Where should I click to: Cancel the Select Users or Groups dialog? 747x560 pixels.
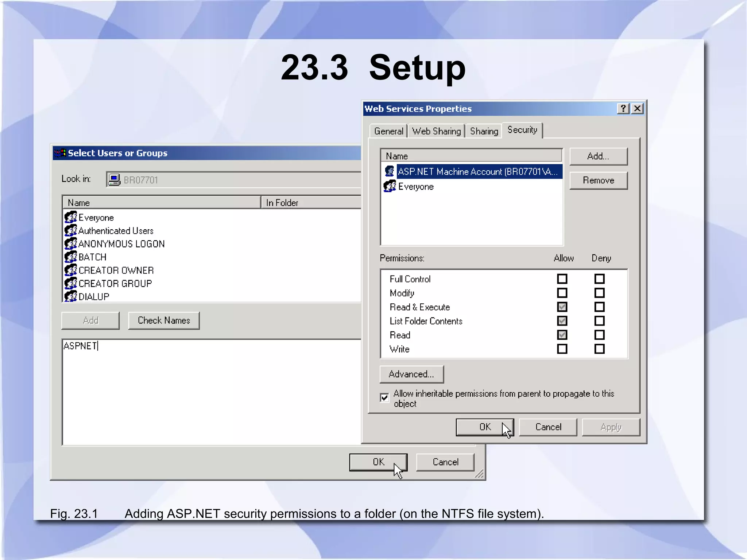[445, 462]
